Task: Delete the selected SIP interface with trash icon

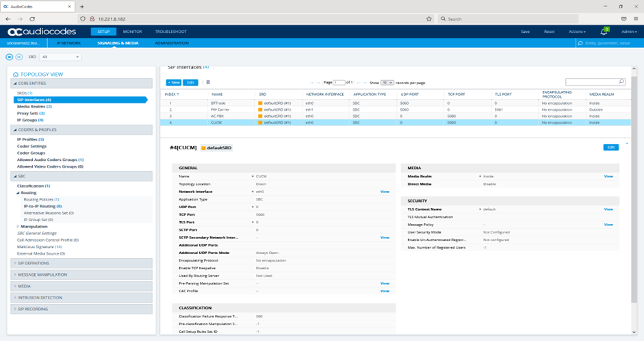Action: coord(208,83)
